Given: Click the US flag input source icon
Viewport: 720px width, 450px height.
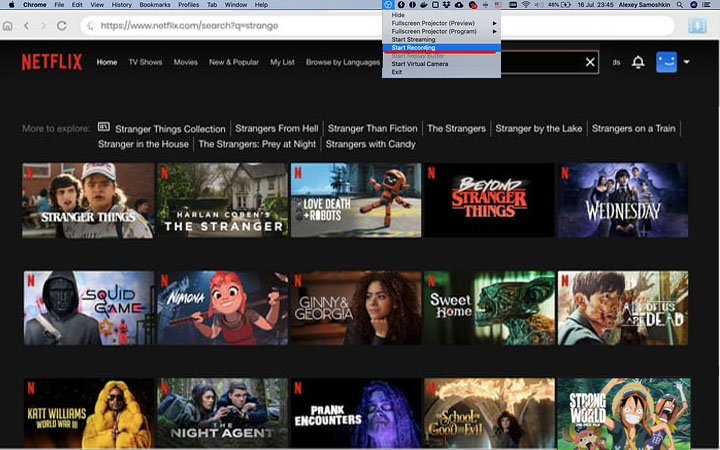Looking at the screenshot, I should tap(498, 5).
